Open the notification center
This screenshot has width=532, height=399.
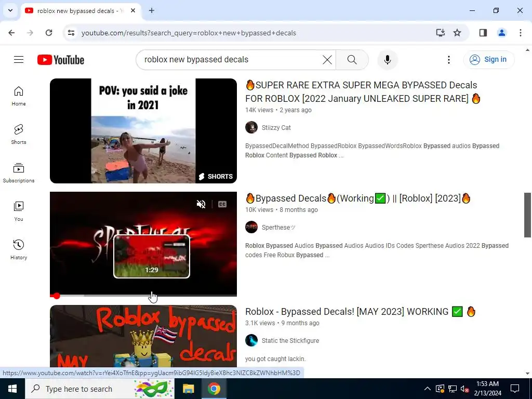515,389
